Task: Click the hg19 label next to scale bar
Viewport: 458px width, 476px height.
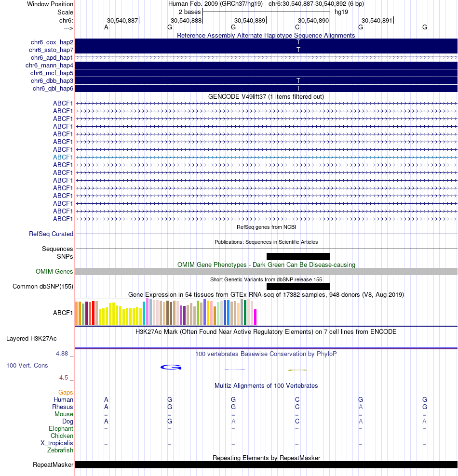Action: pyautogui.click(x=341, y=12)
